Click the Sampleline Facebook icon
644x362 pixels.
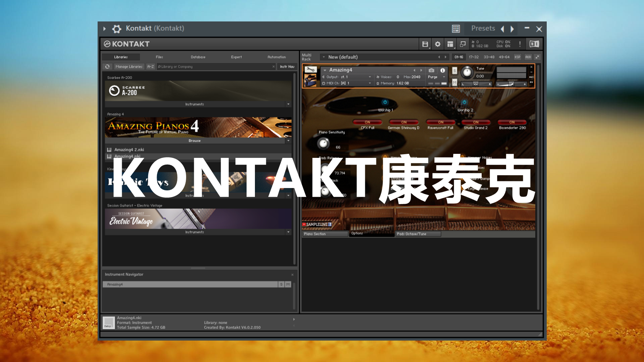pos(330,225)
